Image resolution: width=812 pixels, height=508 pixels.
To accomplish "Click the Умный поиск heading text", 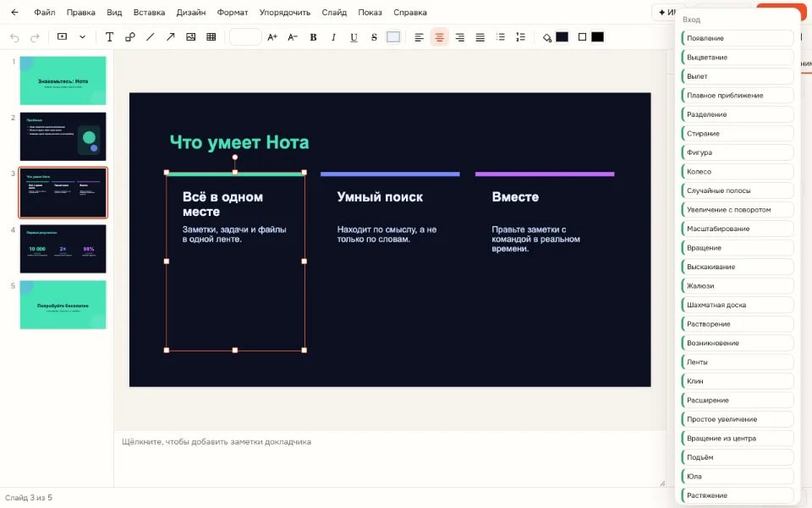I will (x=380, y=197).
